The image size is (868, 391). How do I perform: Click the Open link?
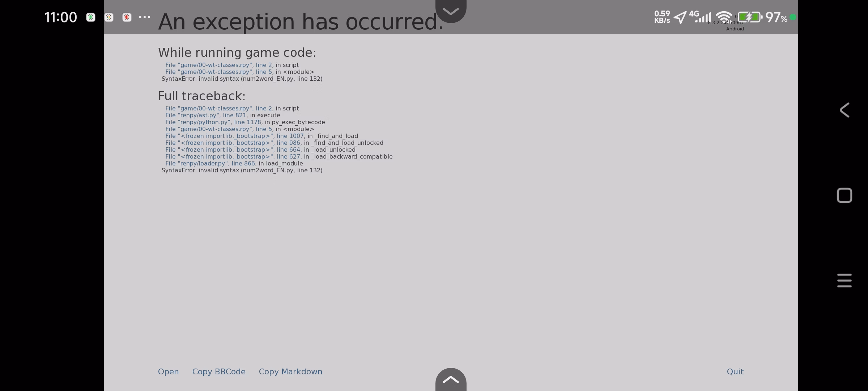(x=168, y=372)
